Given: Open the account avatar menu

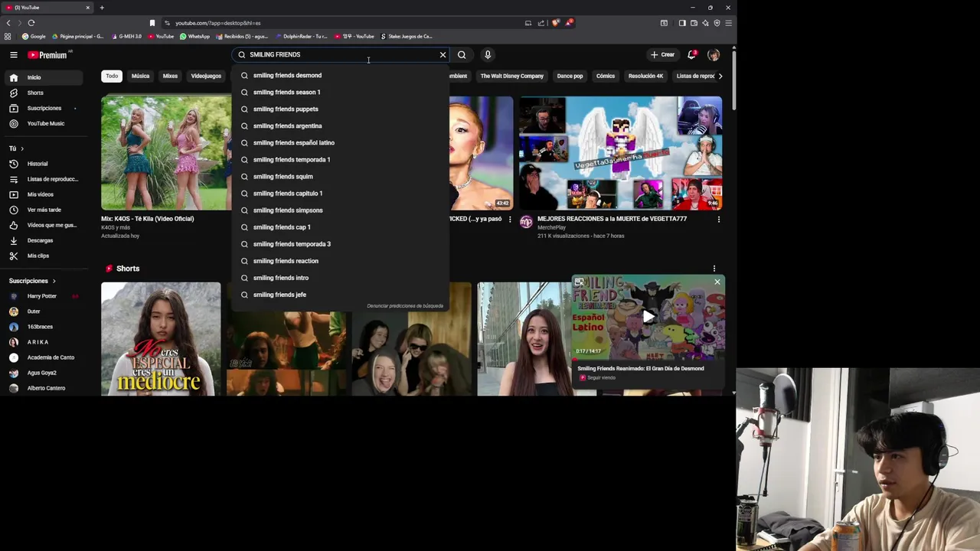Looking at the screenshot, I should coord(714,55).
